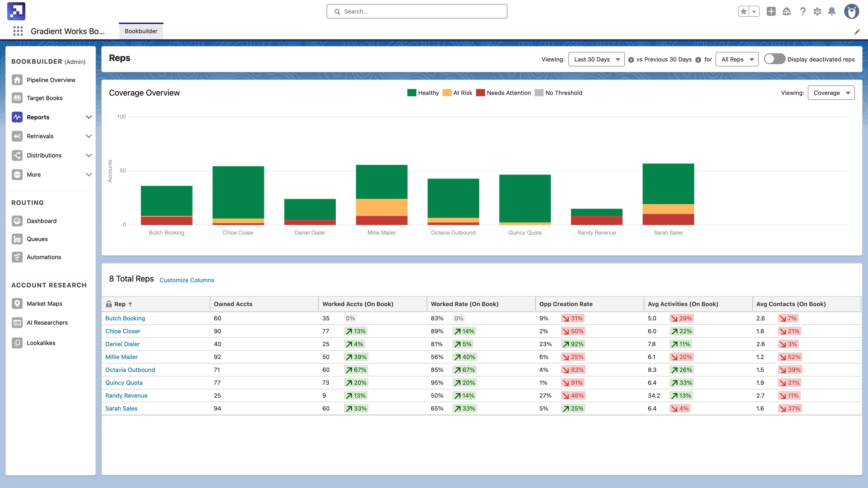Click the At Risk color swatch

pyautogui.click(x=447, y=93)
